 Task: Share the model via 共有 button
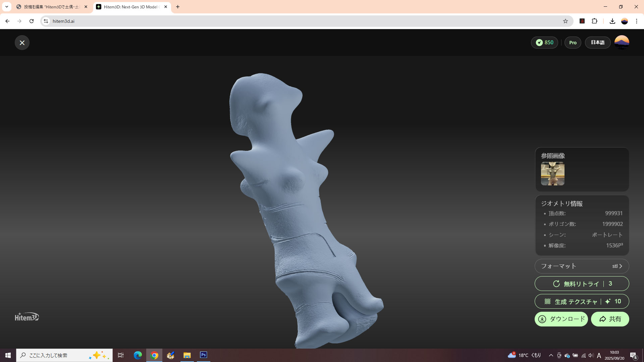[610, 319]
